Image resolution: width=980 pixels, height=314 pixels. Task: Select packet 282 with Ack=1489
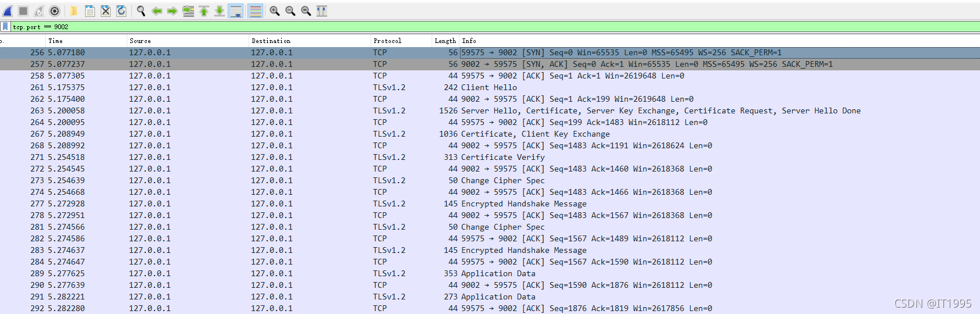tap(490, 238)
